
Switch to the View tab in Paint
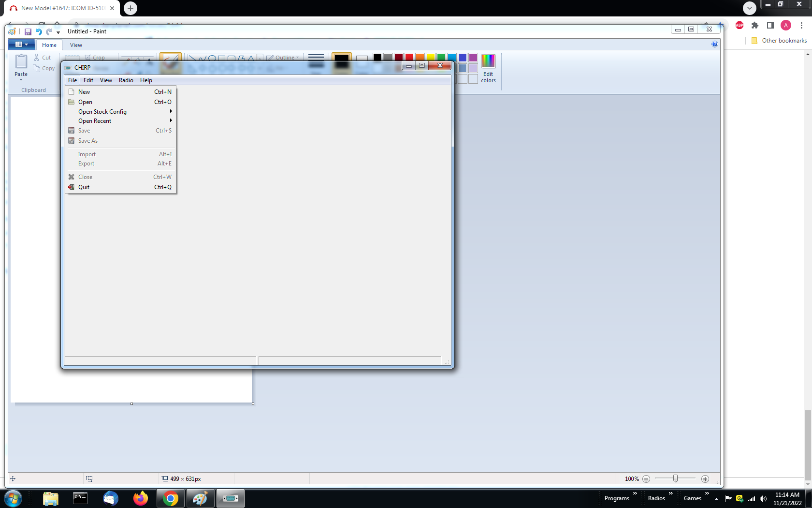(76, 45)
